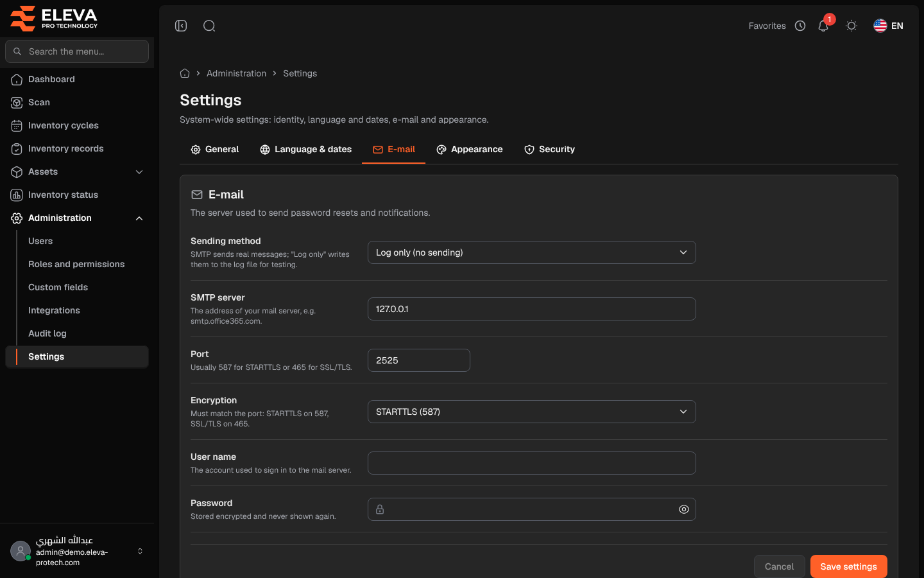Open Inventory records in sidebar
Image resolution: width=924 pixels, height=578 pixels.
pos(77,148)
